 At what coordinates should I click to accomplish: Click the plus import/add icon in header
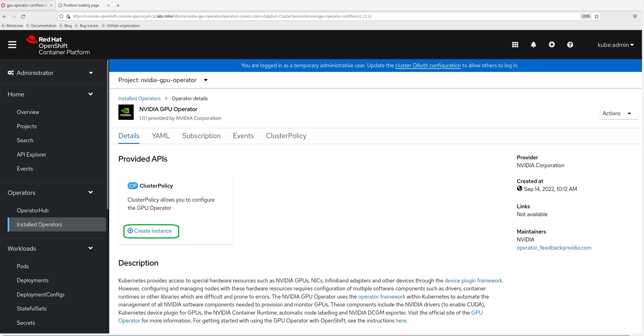552,45
